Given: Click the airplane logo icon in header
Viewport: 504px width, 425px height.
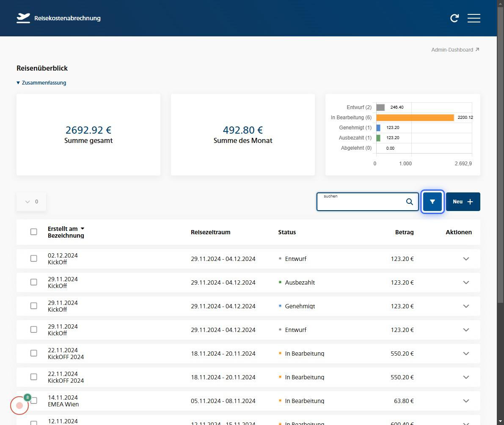Looking at the screenshot, I should pyautogui.click(x=23, y=18).
